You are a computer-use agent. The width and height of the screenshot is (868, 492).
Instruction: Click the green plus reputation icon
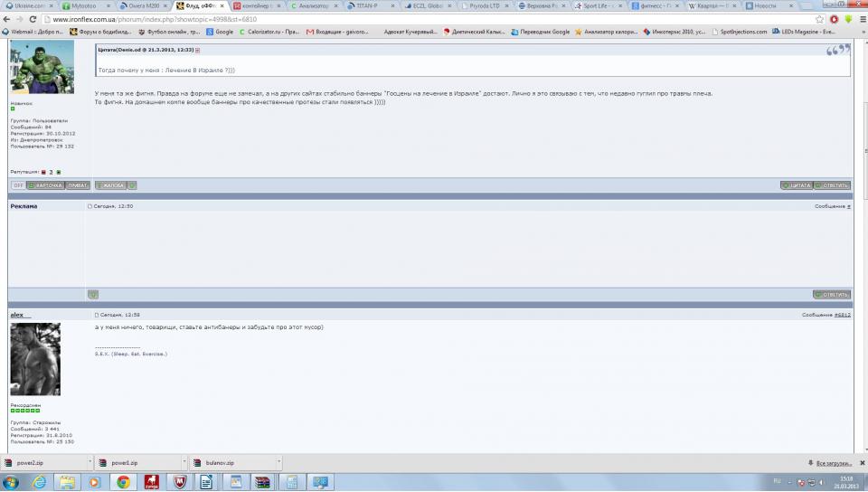pyautogui.click(x=59, y=171)
